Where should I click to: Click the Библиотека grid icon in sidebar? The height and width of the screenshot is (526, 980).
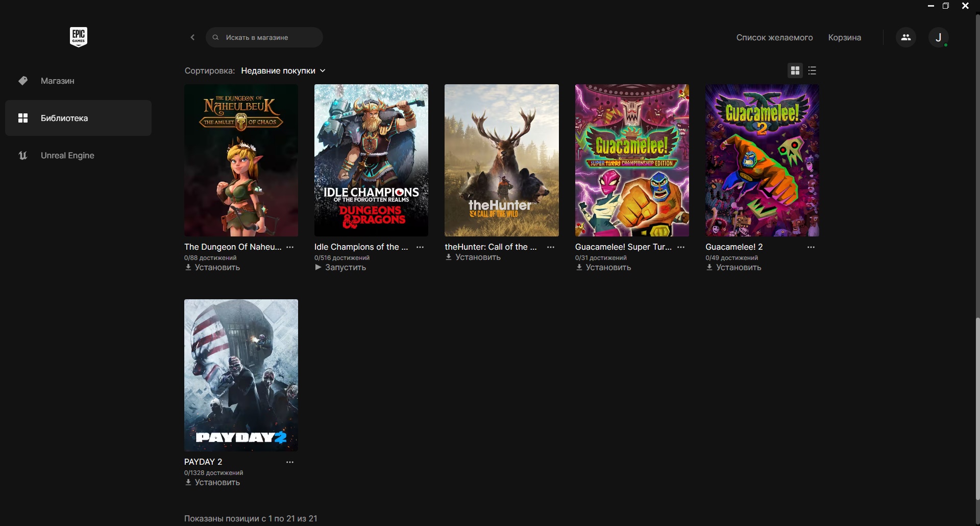[23, 118]
